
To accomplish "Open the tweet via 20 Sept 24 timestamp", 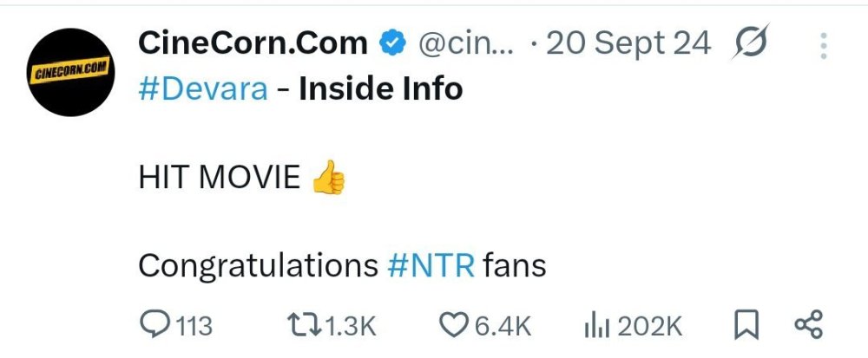I will point(628,43).
